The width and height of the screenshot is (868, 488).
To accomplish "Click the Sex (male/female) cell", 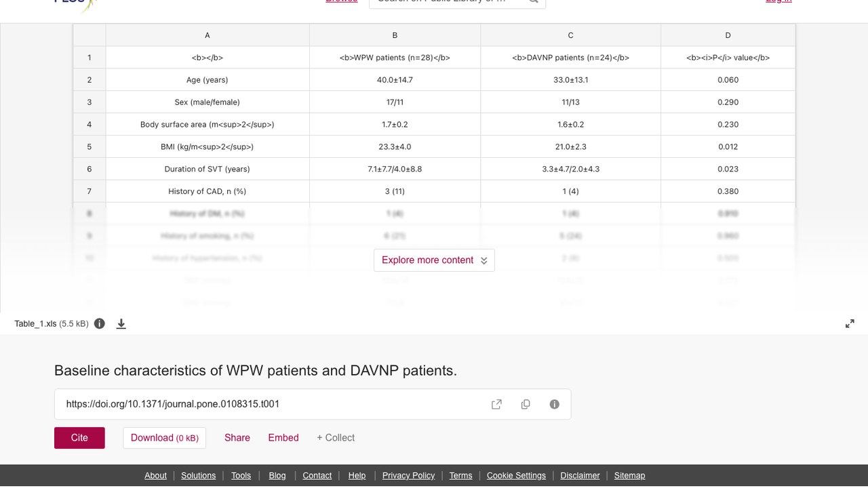I will 208,102.
